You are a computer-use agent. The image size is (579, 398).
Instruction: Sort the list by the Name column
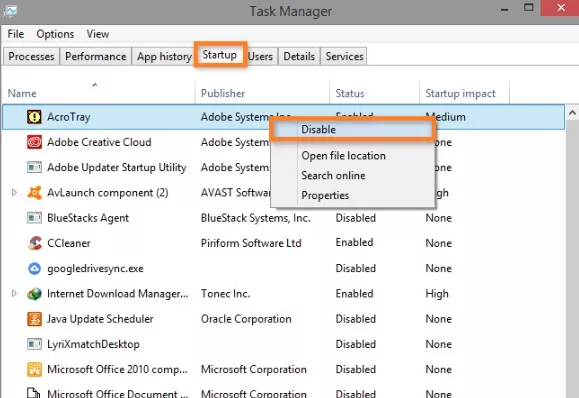(x=22, y=93)
